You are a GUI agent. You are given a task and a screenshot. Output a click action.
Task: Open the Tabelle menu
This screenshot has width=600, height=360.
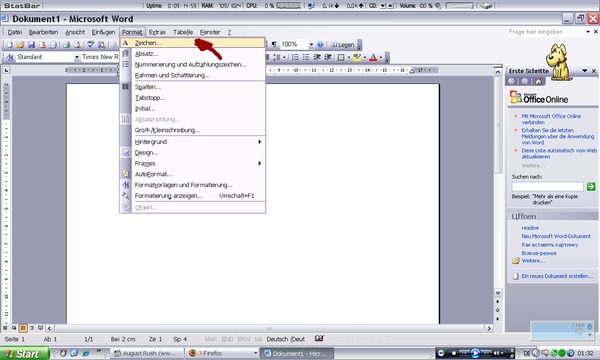183,32
